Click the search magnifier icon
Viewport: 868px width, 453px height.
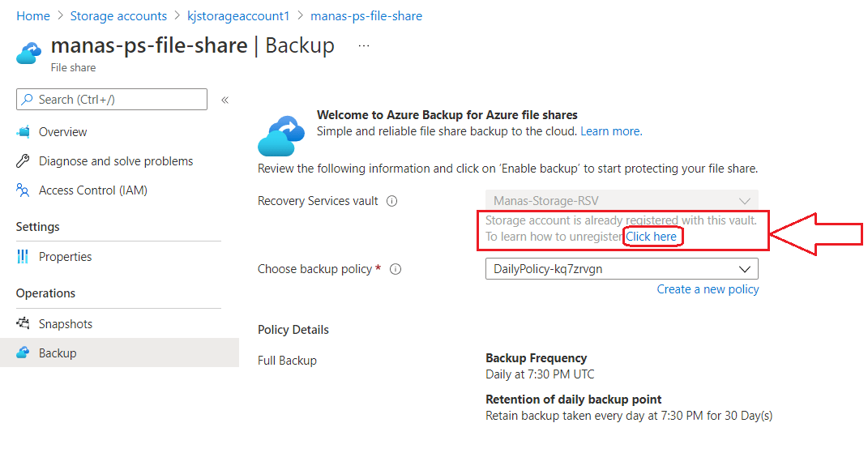pyautogui.click(x=27, y=100)
